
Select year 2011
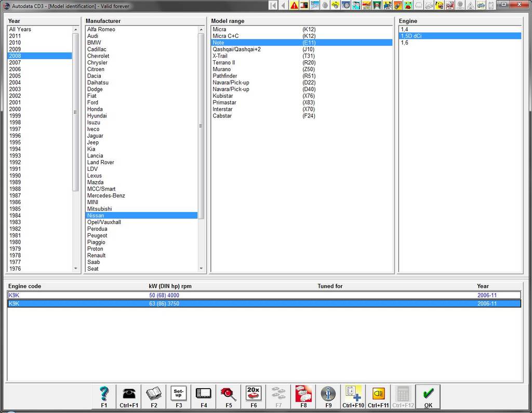point(39,36)
